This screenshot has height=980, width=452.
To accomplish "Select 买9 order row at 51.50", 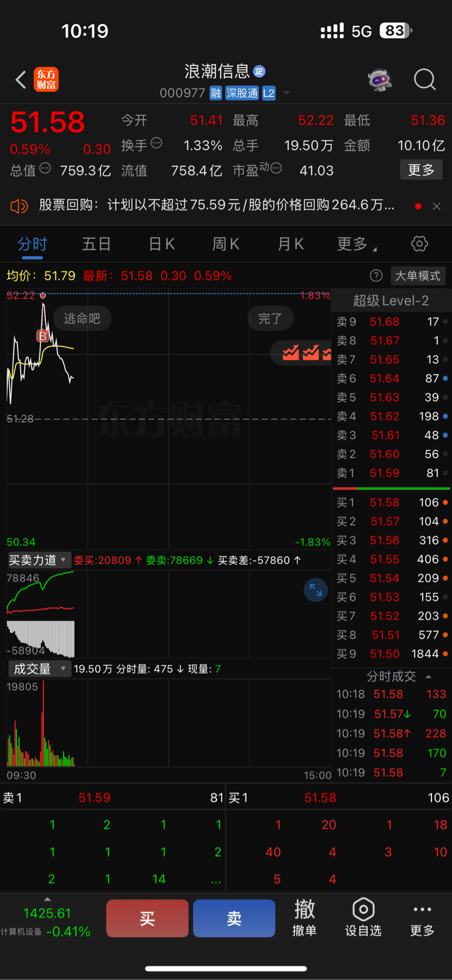I will click(392, 654).
